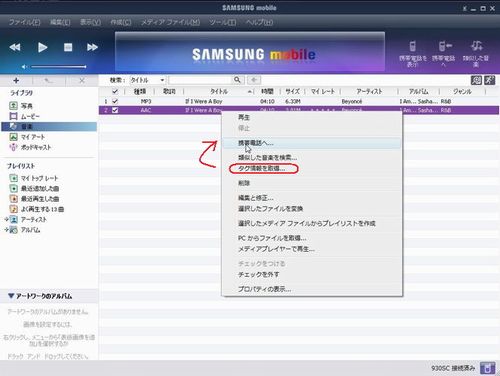Click the magnifier search button
The height and width of the screenshot is (376, 500).
tap(238, 80)
